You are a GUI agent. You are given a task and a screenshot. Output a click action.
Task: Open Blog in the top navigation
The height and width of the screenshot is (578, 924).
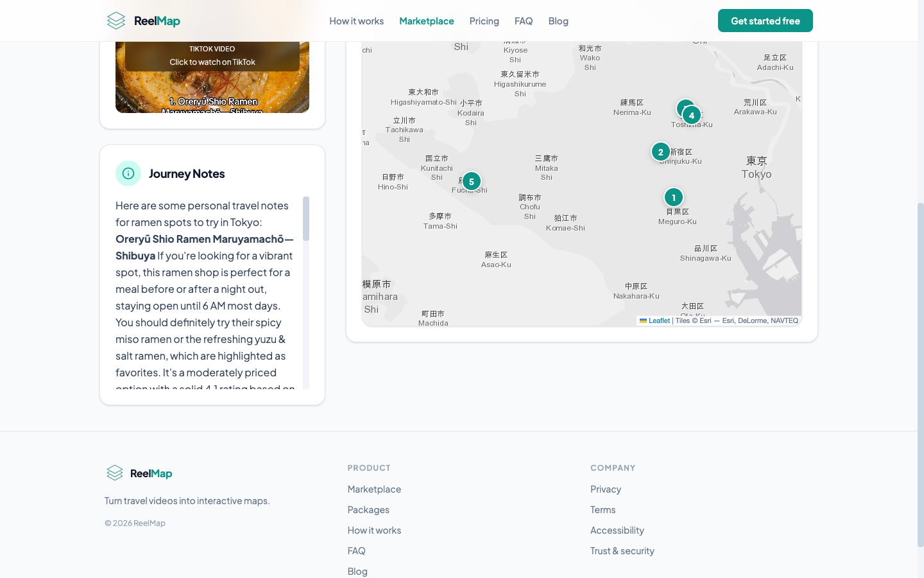pyautogui.click(x=558, y=21)
